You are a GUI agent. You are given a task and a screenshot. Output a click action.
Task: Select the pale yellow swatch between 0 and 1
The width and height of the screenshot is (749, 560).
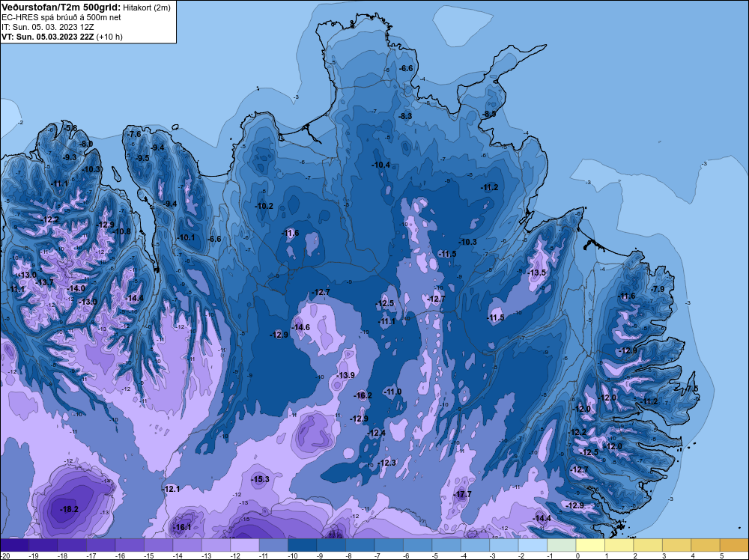pyautogui.click(x=590, y=545)
